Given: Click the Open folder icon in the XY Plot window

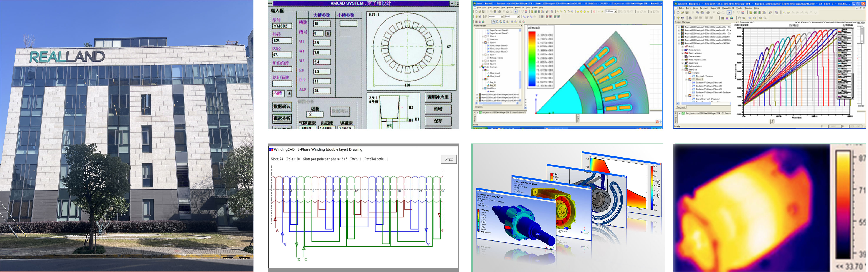Looking at the screenshot, I should coord(683,12).
